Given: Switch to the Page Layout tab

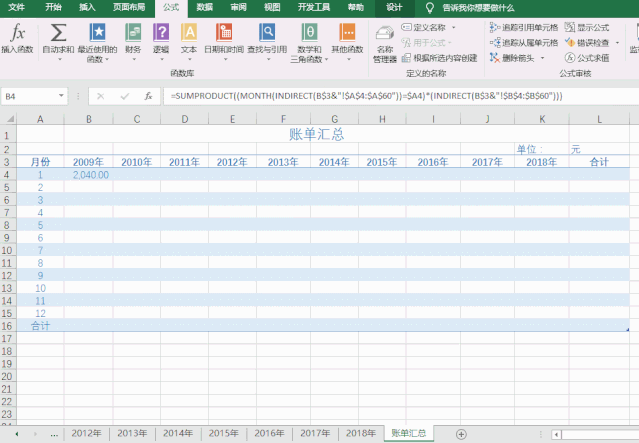Looking at the screenshot, I should 129,8.
